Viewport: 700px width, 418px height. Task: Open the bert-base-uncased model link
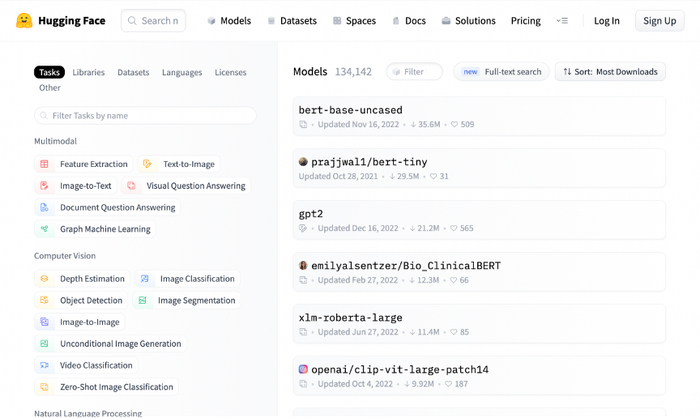tap(351, 110)
